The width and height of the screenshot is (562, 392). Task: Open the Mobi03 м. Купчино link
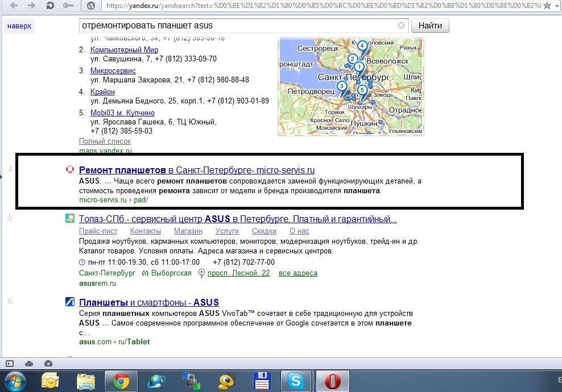[x=122, y=112]
